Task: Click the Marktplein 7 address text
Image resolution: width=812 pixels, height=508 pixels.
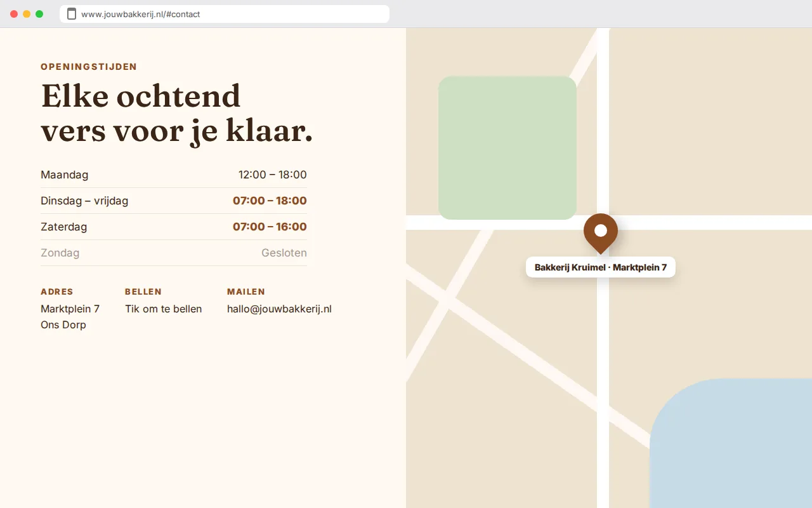Action: (70, 309)
